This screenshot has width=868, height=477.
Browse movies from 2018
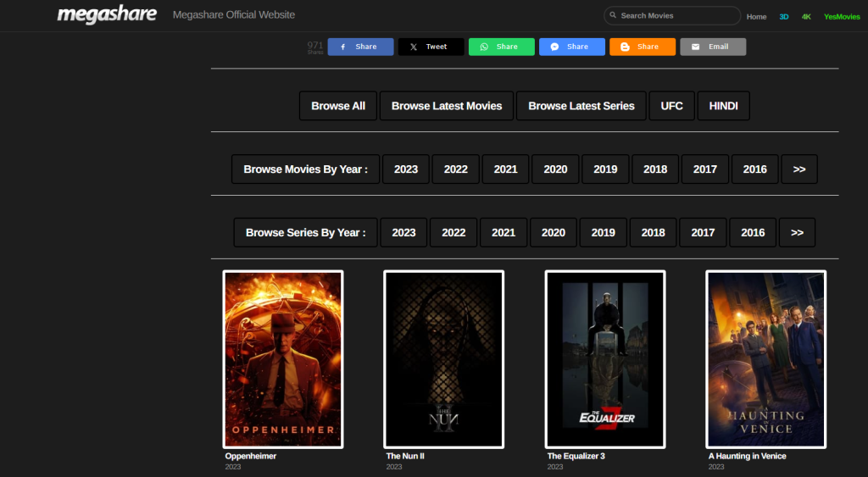(655, 169)
